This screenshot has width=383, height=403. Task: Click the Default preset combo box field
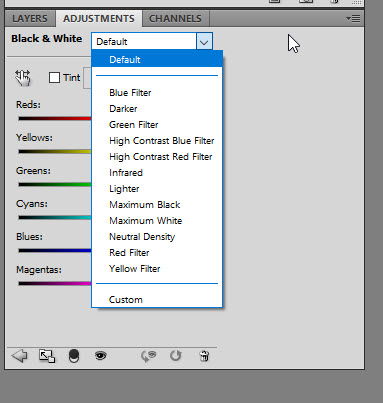tap(144, 42)
